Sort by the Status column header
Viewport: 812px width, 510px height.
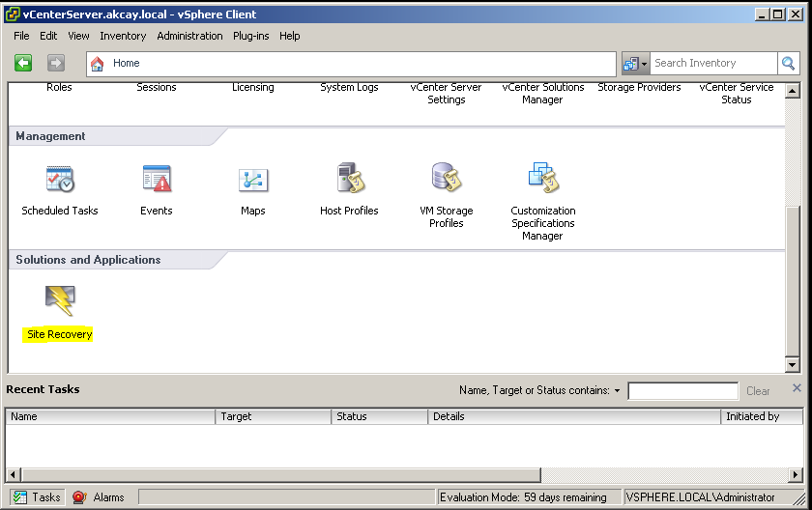pos(380,416)
